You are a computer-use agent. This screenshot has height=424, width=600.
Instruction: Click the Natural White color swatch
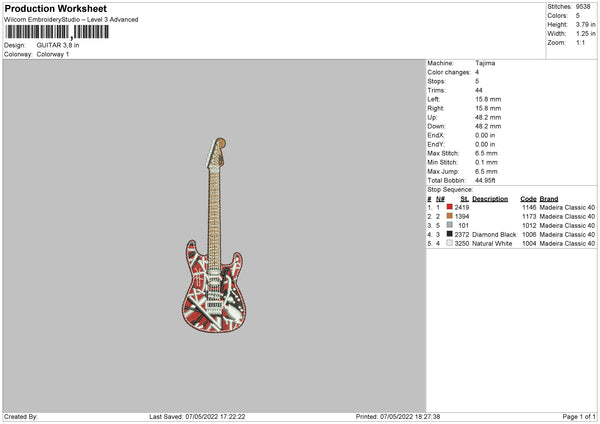[x=449, y=243]
